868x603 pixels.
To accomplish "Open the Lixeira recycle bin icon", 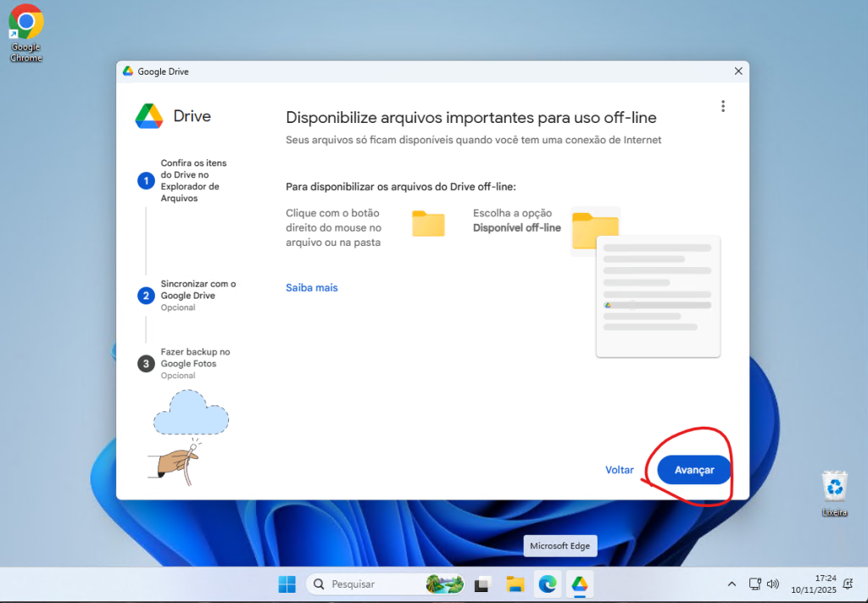I will 835,492.
